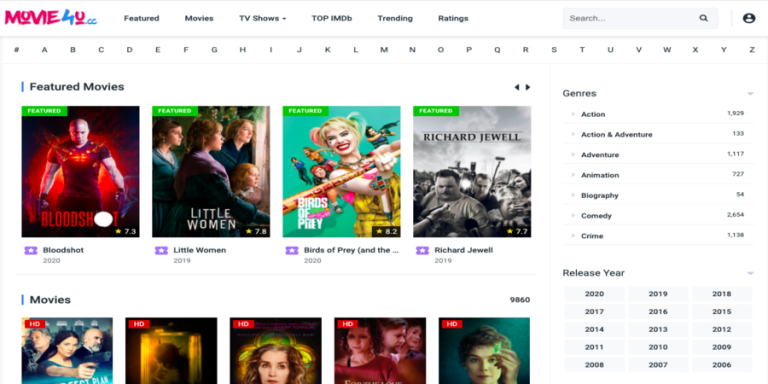The height and width of the screenshot is (384, 768).
Task: Filter movies by 2019 release year
Action: [658, 294]
